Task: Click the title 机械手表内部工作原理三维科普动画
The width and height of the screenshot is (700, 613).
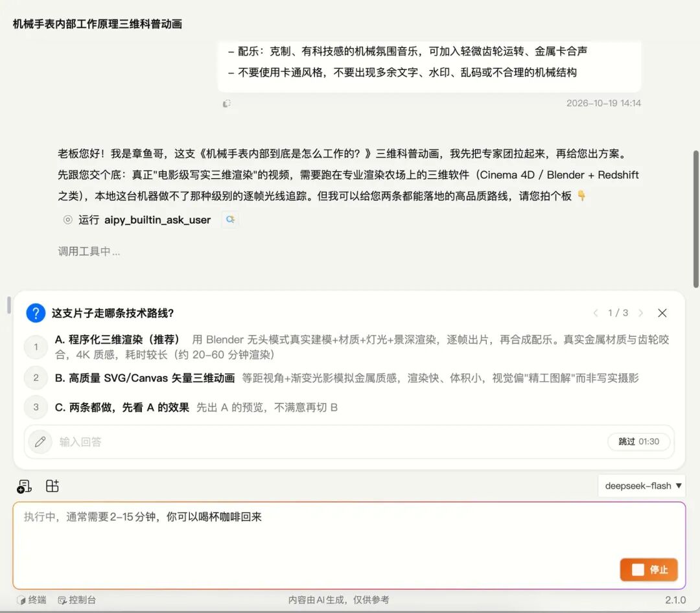Action: click(x=97, y=24)
